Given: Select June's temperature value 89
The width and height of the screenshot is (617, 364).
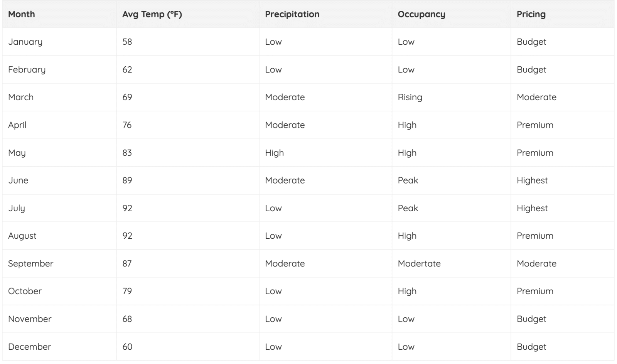Looking at the screenshot, I should 127,180.
